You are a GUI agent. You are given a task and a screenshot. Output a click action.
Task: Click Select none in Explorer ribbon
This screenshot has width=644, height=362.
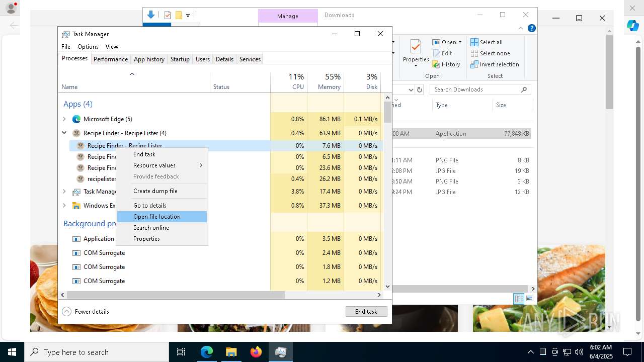pos(490,53)
